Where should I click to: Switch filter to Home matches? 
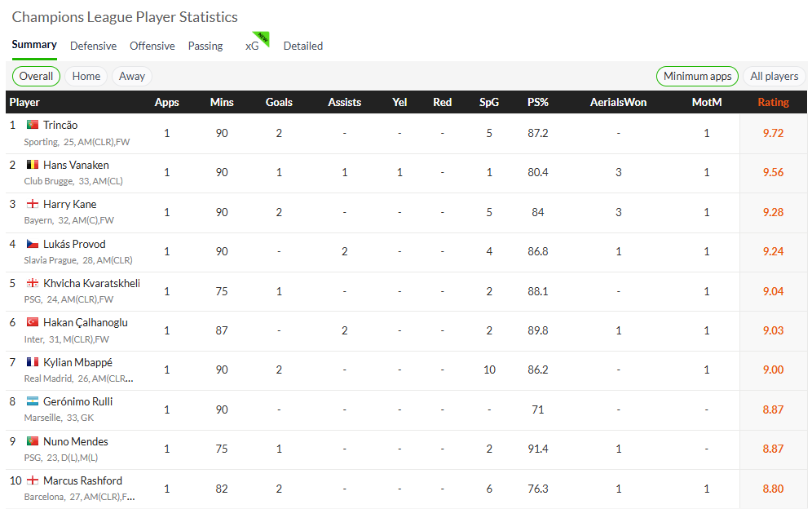pyautogui.click(x=86, y=77)
